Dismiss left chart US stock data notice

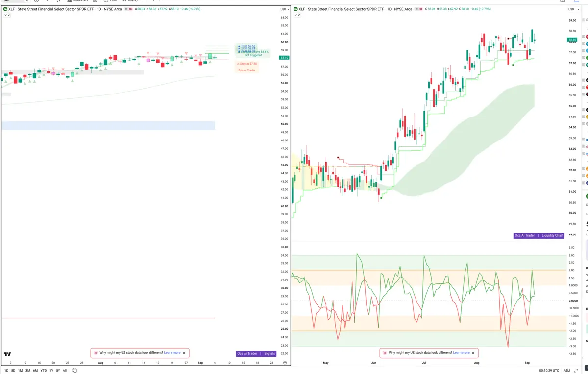click(x=184, y=353)
